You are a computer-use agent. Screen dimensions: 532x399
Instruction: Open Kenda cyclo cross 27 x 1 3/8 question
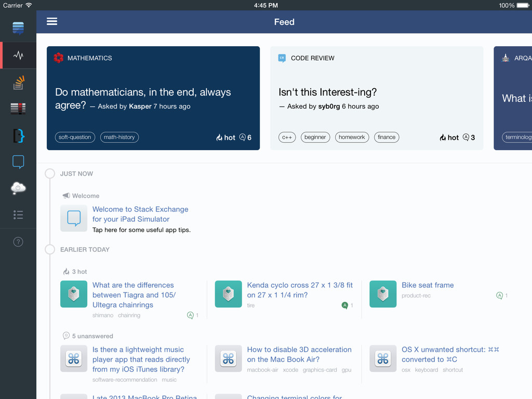(300, 290)
